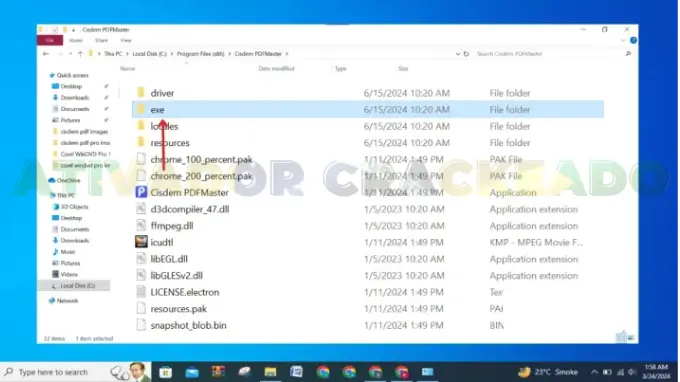This screenshot has height=382, width=680.
Task: Click the Search Cisdem PDFMaster field
Action: (548, 54)
